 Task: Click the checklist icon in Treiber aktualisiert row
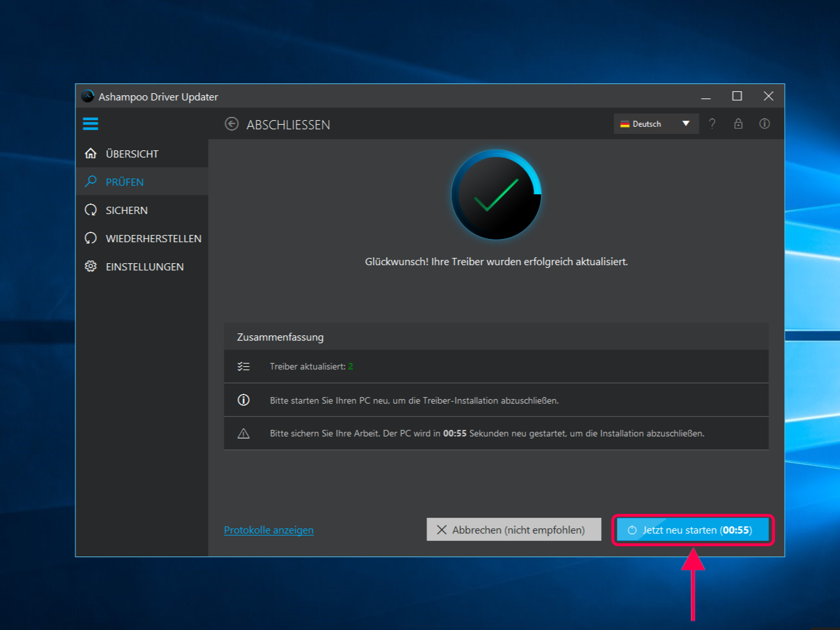pos(243,366)
